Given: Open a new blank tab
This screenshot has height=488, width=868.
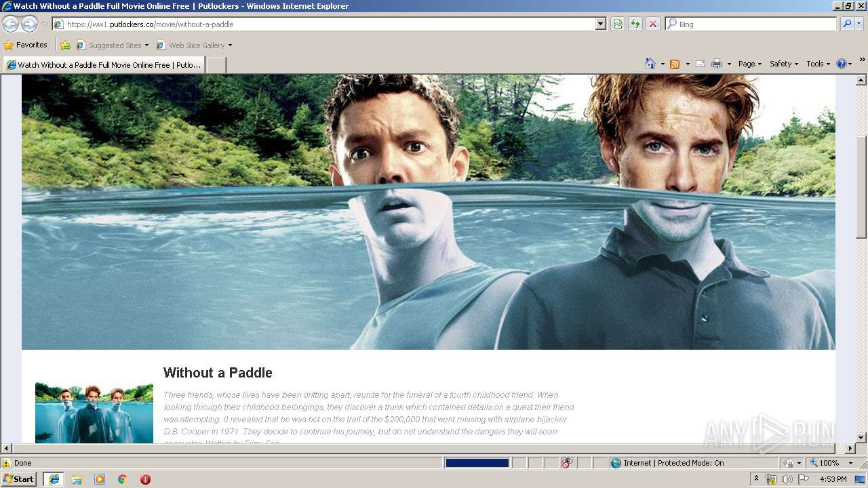Looking at the screenshot, I should 216,65.
